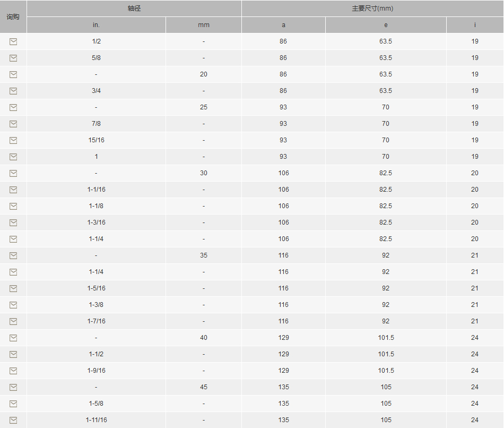Click inquiry envelope icon for 1/2 inch row
Image resolution: width=504 pixels, height=428 pixels.
coord(13,41)
